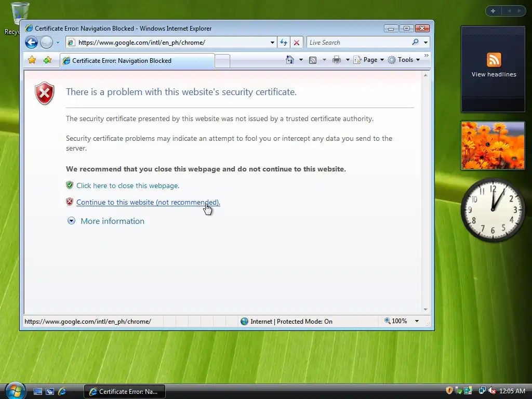This screenshot has height=399, width=532.
Task: Open the search provider options dropdown
Action: [426, 43]
